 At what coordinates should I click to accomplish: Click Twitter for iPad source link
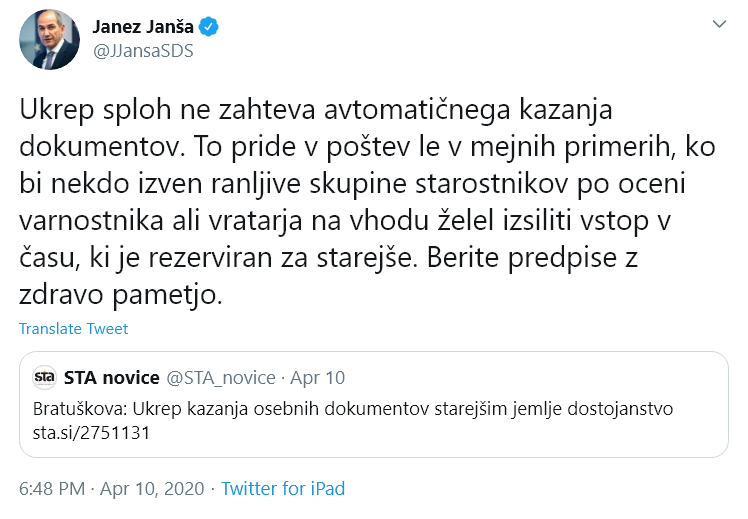(283, 490)
